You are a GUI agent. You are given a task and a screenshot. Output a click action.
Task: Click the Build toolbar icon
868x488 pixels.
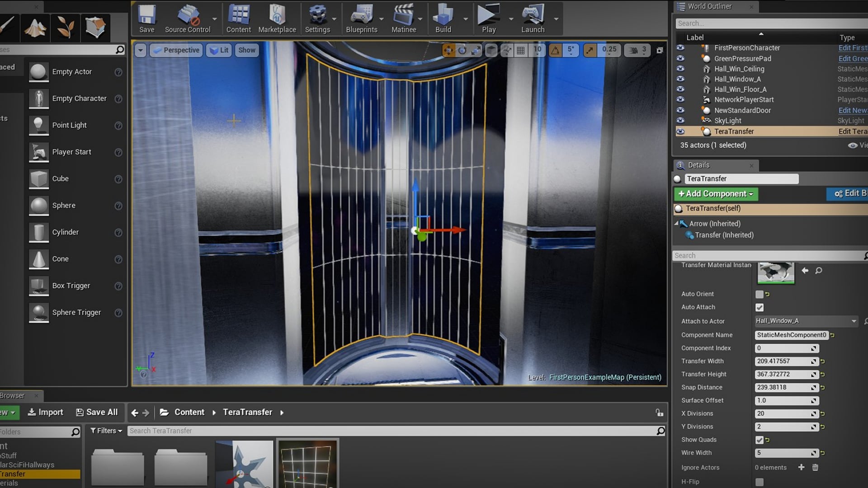point(443,19)
